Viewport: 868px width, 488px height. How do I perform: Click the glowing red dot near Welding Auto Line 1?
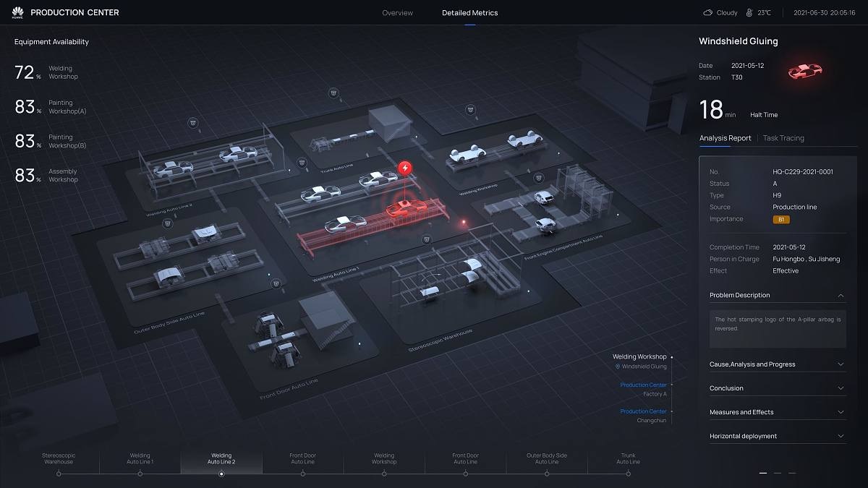[464, 222]
